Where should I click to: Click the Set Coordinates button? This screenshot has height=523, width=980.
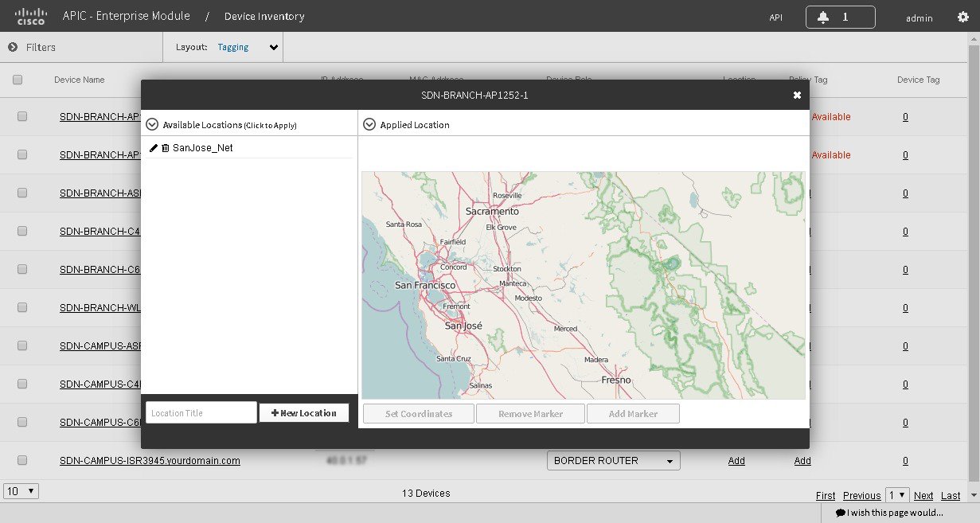[x=419, y=414]
